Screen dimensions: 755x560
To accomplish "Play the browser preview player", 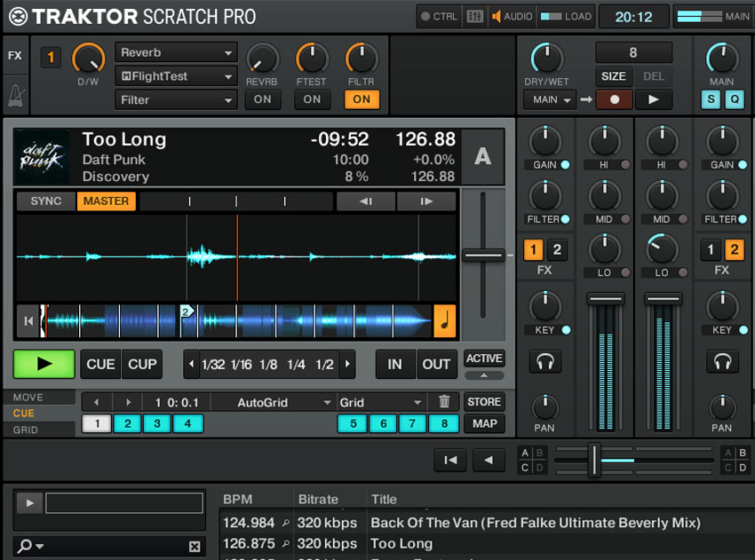I will pyautogui.click(x=30, y=503).
